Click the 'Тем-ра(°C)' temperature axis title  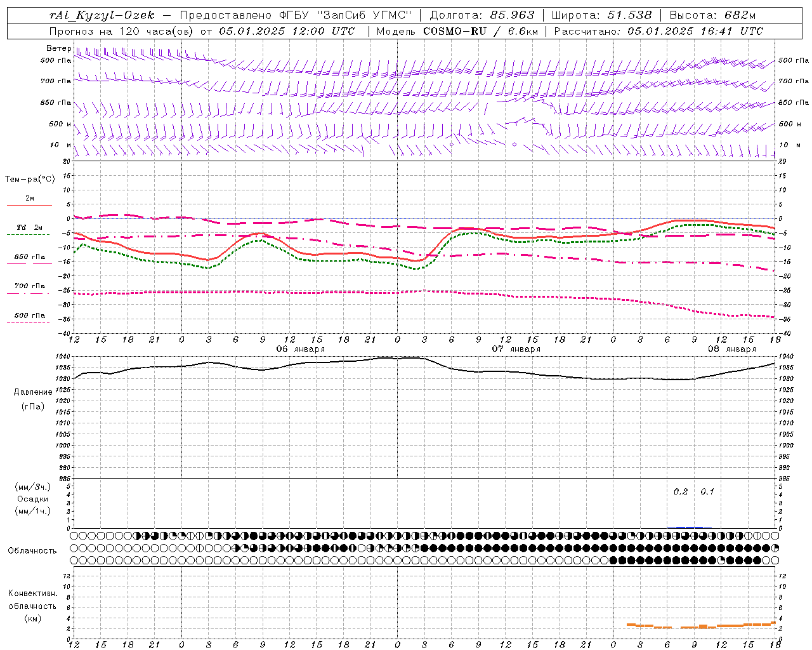click(30, 180)
